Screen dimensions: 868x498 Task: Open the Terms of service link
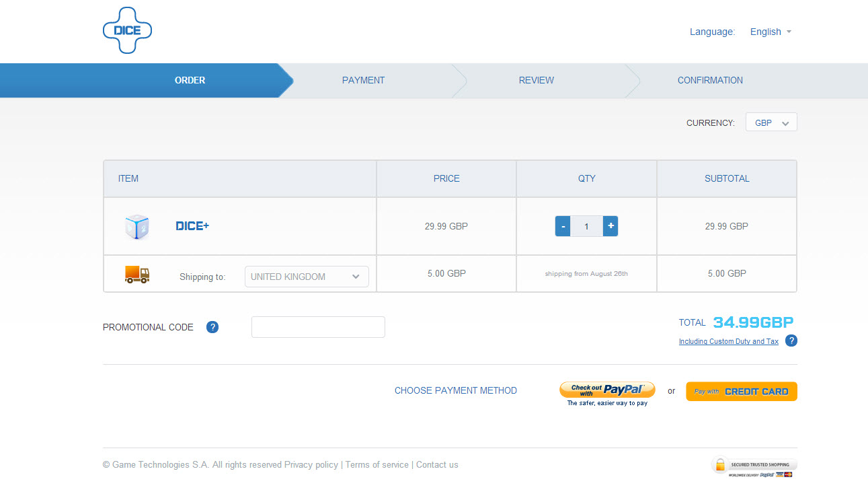[377, 465]
